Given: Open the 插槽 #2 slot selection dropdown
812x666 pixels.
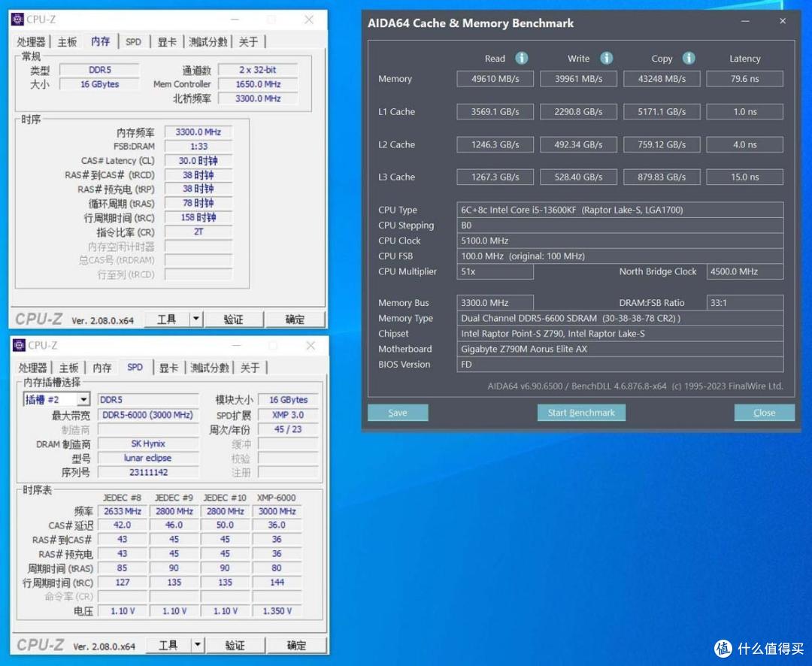Looking at the screenshot, I should pos(83,399).
